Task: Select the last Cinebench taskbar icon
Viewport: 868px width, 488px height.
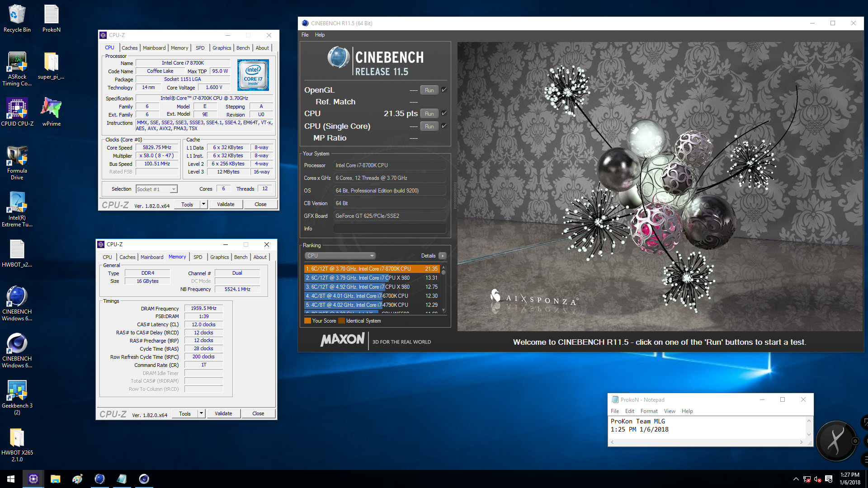Action: tap(144, 479)
